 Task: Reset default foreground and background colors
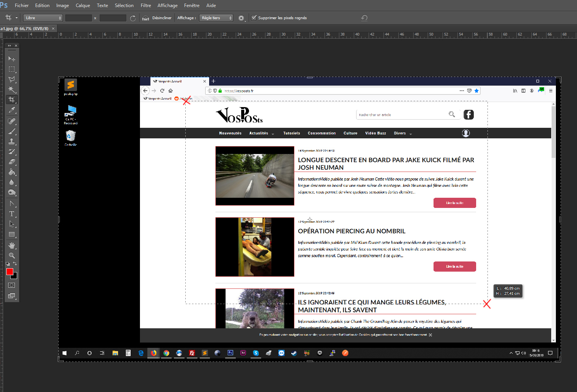pyautogui.click(x=8, y=264)
